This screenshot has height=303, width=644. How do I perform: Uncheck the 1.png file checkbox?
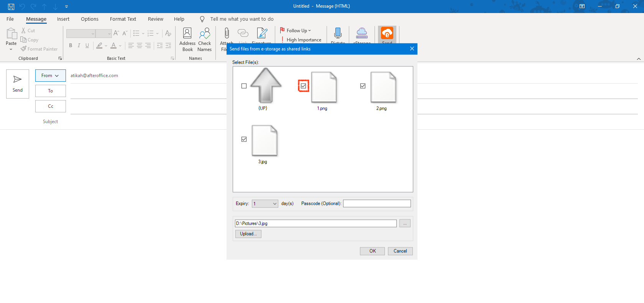(x=304, y=86)
